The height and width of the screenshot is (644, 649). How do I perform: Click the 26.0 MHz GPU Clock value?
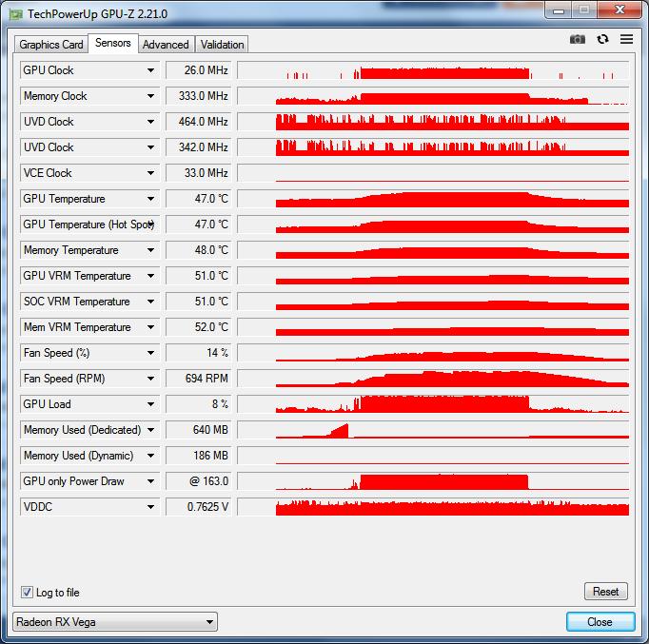click(199, 70)
